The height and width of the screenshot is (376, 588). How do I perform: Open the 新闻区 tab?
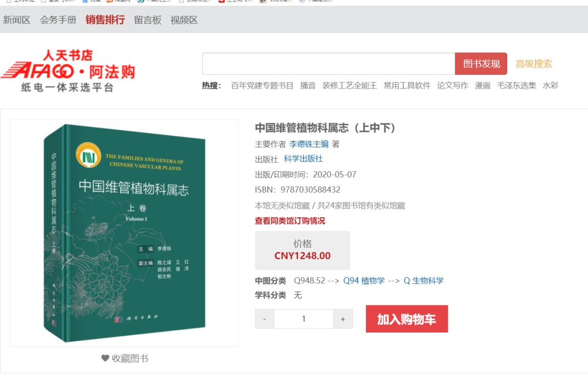click(x=16, y=20)
